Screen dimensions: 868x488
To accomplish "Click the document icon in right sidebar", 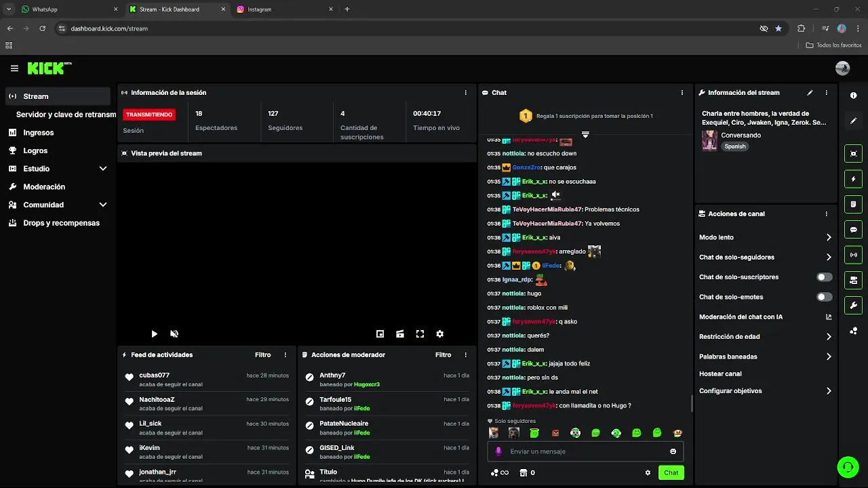I will tap(853, 204).
